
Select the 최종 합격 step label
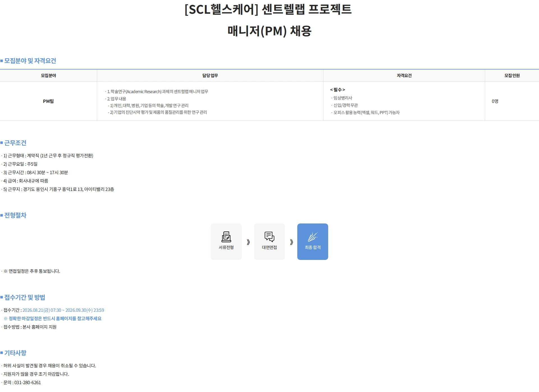pos(313,247)
